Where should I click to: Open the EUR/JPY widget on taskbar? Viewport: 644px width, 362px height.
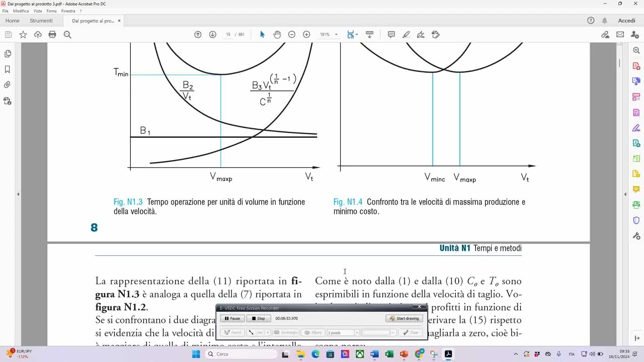tap(18, 354)
